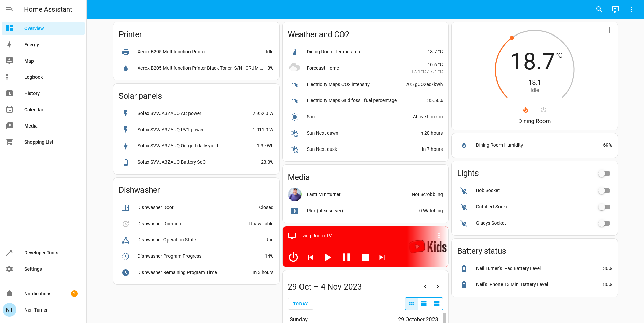The height and width of the screenshot is (323, 644).
Task: Enable Cuthbert Socket
Action: click(604, 207)
